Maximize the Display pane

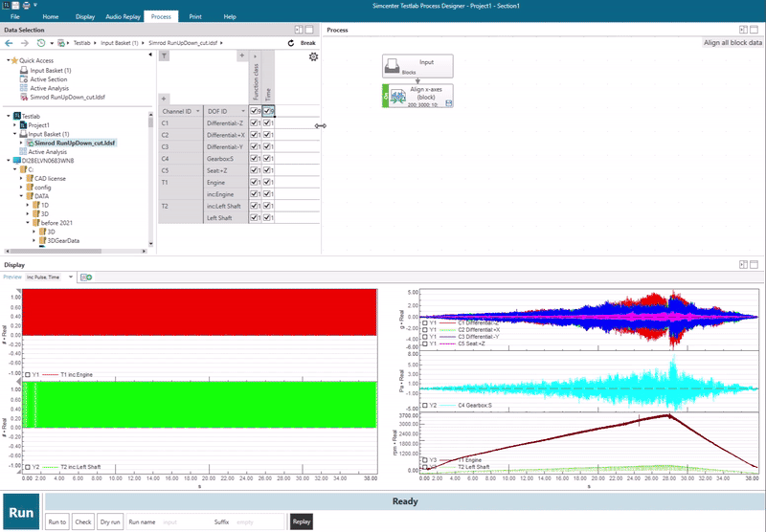[754, 264]
